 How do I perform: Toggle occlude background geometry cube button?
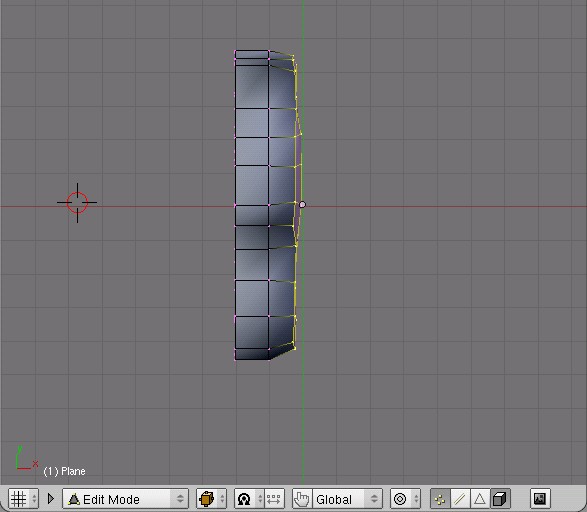pyautogui.click(x=500, y=499)
